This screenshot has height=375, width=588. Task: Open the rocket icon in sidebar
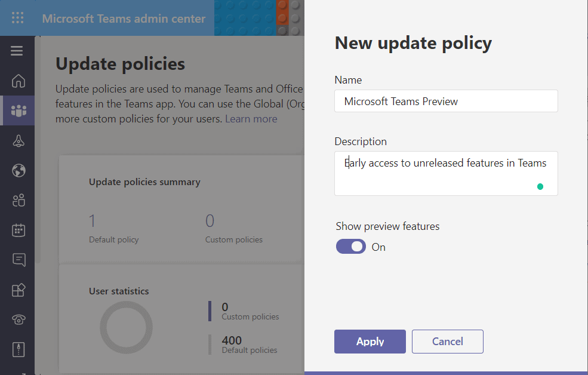tap(19, 141)
